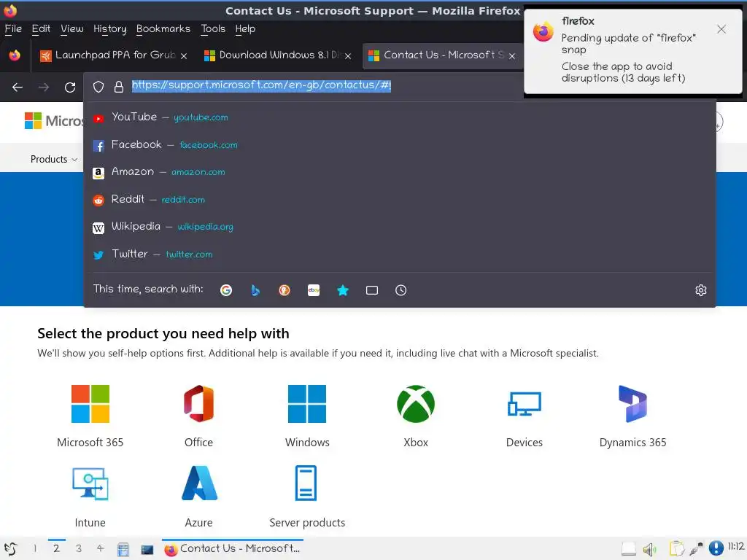Select the Microsoft 365 product icon
The height and width of the screenshot is (560, 747).
tap(90, 404)
